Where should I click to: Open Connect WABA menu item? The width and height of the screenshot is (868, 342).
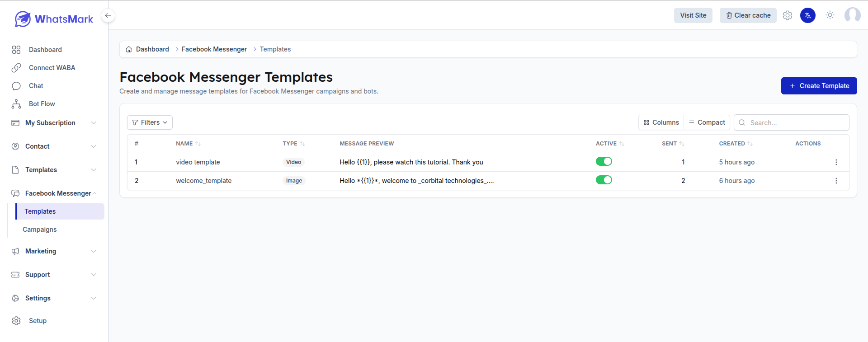tap(52, 68)
